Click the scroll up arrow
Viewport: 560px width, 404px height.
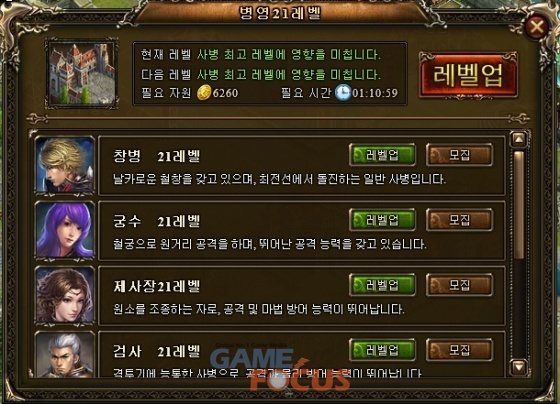519,139
